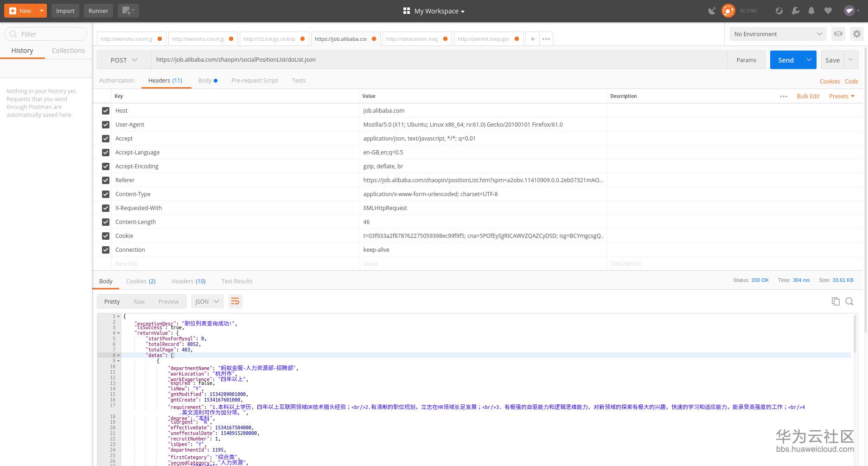
Task: Add a new request tab
Action: pos(533,39)
